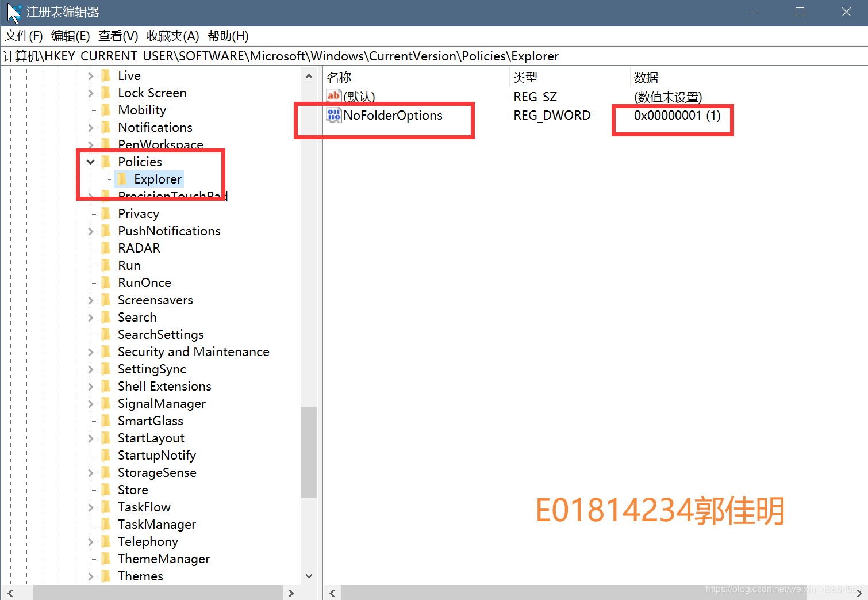868x600 pixels.
Task: Open the 查看(V) menu
Action: tap(118, 36)
